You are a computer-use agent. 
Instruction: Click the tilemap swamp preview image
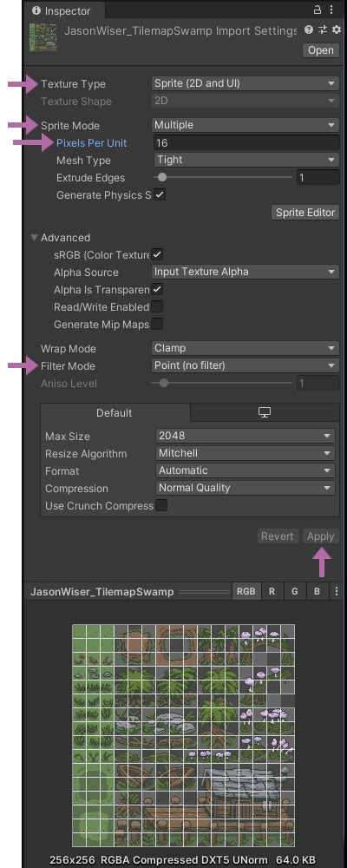click(183, 736)
